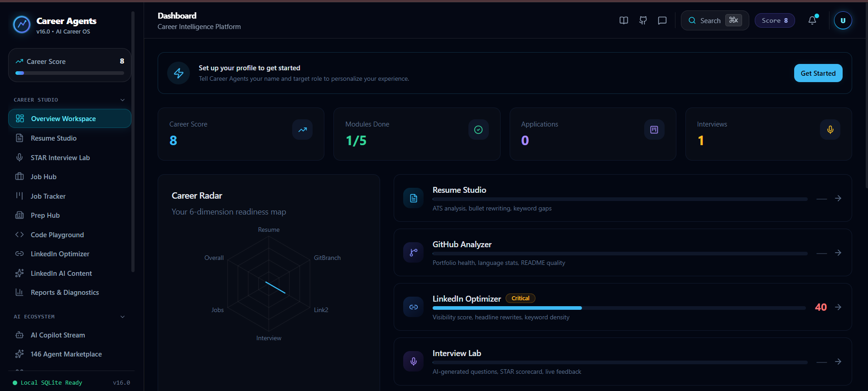Open the Resume Studio module card title
The height and width of the screenshot is (391, 868).
[x=459, y=190]
